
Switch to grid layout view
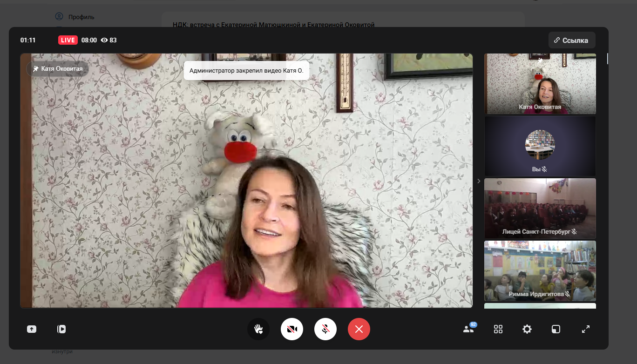[x=498, y=329]
